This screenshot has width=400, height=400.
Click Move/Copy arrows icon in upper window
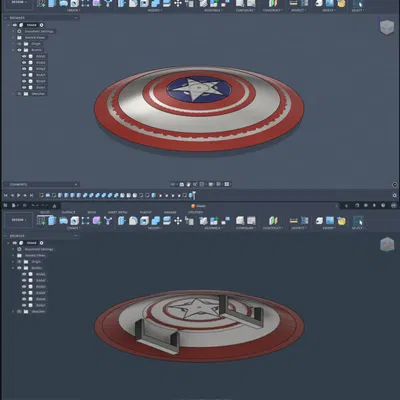coord(178,3)
